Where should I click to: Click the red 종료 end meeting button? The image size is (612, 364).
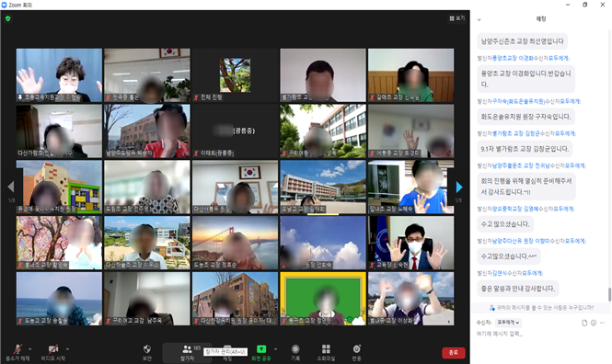(454, 352)
